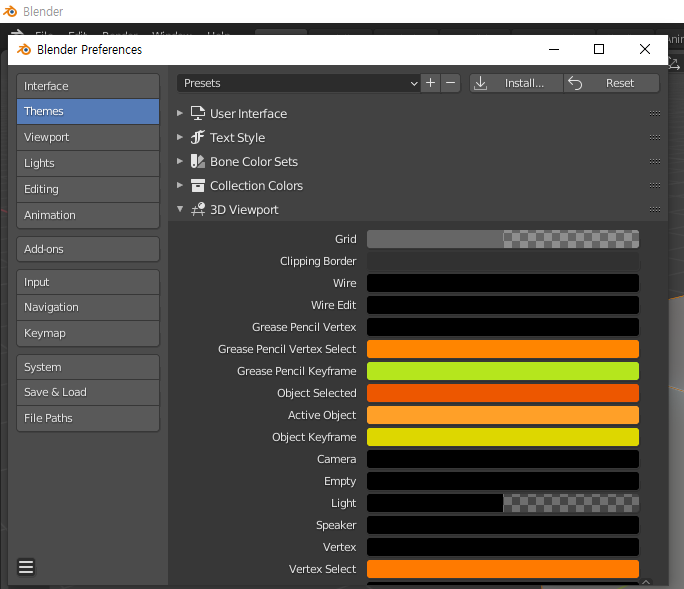Open File Paths preferences
The width and height of the screenshot is (684, 589).
(x=88, y=418)
